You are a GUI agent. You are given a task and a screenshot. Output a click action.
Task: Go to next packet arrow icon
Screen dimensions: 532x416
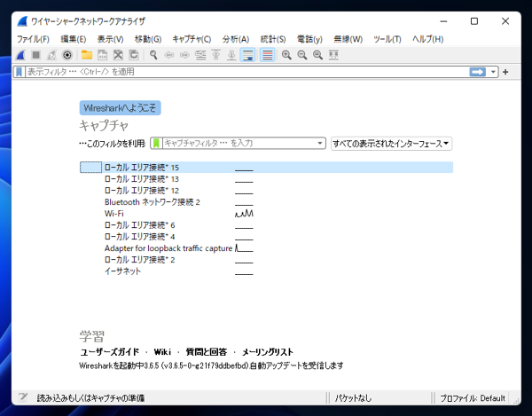click(184, 55)
